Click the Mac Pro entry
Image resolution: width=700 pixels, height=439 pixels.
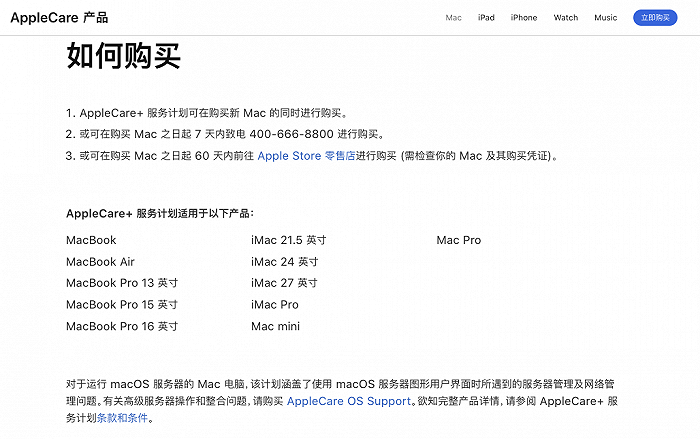tap(458, 240)
